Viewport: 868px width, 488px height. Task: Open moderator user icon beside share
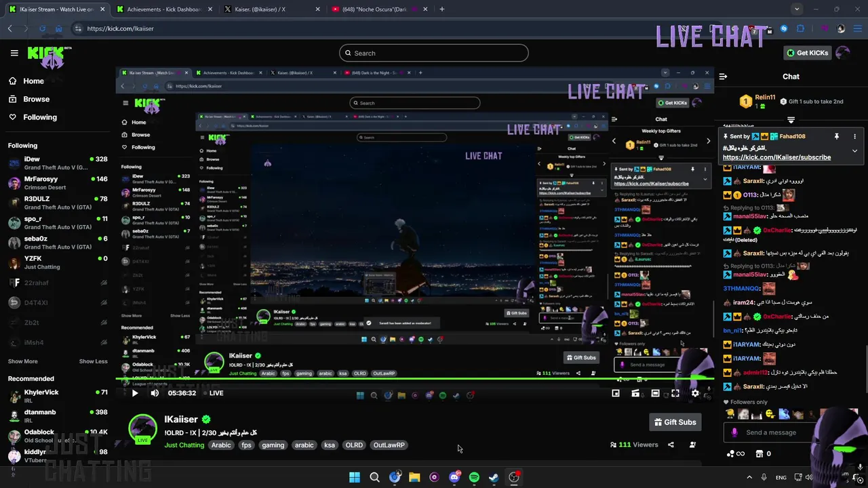pos(692,445)
